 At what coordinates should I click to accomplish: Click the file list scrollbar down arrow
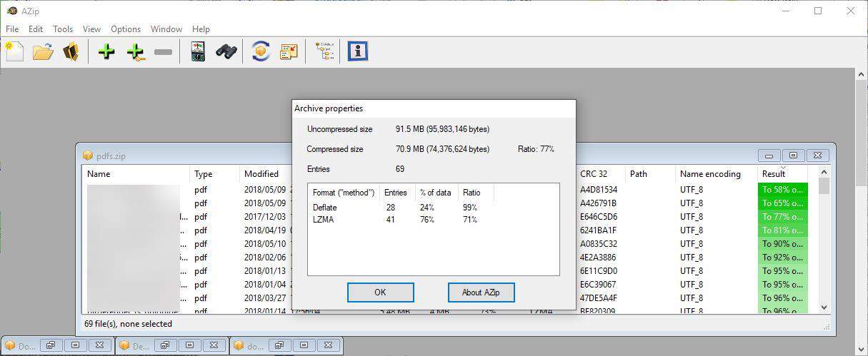click(x=824, y=307)
